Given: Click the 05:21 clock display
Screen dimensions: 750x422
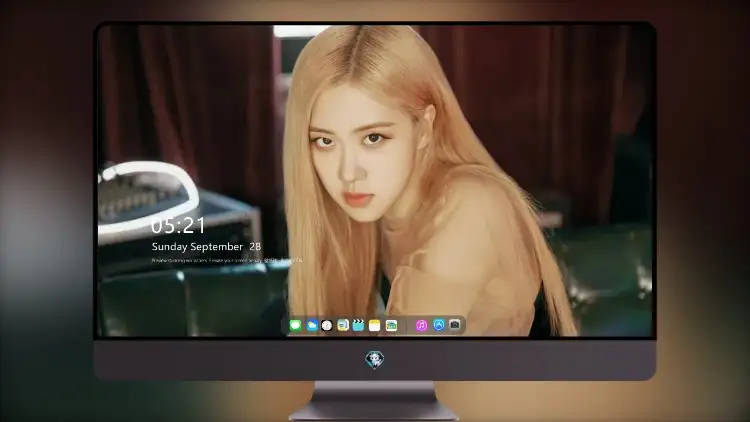Looking at the screenshot, I should tap(178, 226).
